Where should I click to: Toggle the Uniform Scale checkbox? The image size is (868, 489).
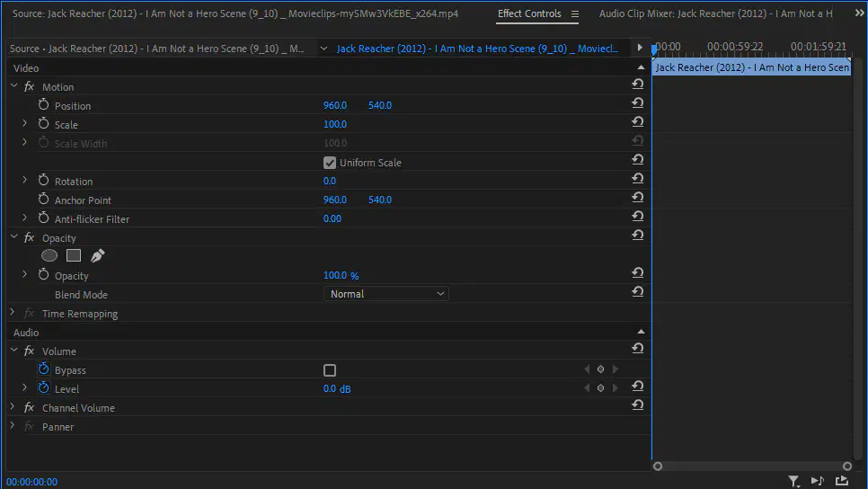[330, 163]
